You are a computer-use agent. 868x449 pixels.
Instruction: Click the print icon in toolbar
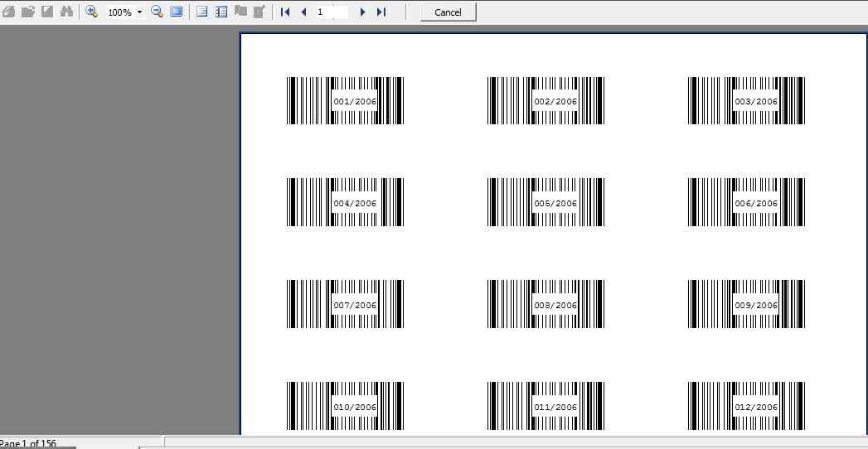(x=8, y=12)
